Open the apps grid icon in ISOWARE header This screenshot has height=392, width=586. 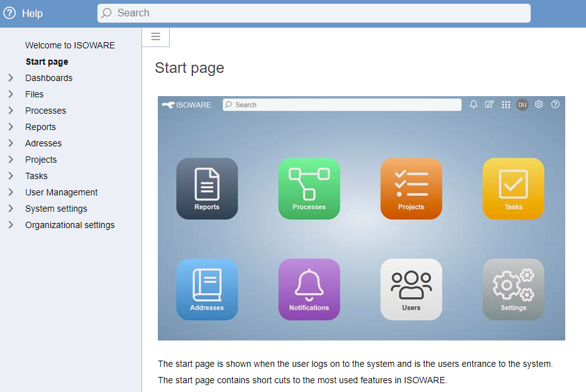coord(506,104)
